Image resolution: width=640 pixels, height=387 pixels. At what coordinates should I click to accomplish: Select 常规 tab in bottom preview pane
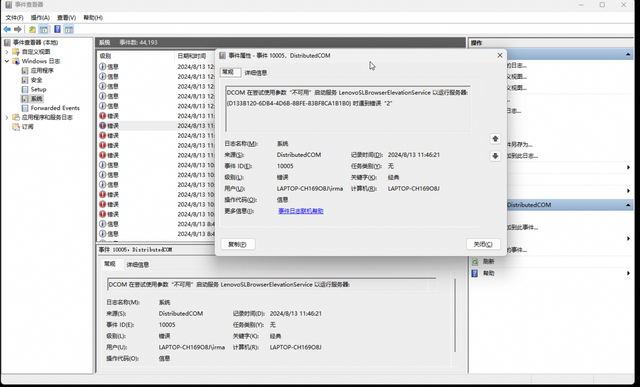[x=110, y=264]
